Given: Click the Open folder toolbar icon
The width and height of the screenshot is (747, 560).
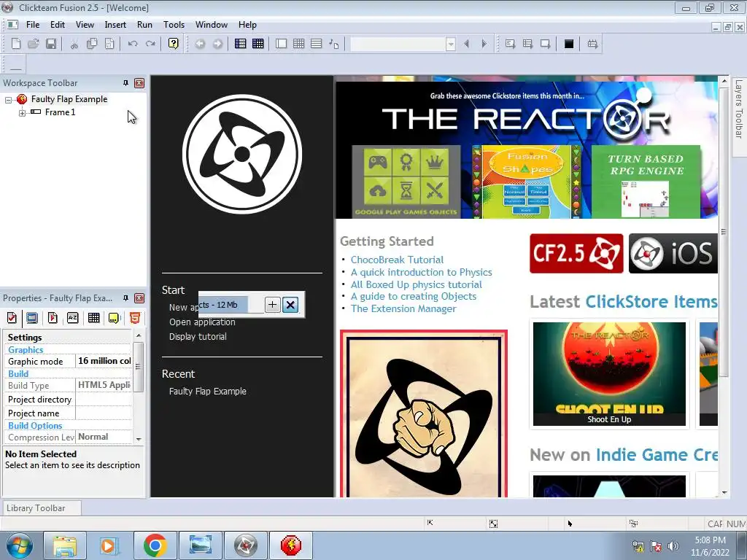Looking at the screenshot, I should [34, 44].
